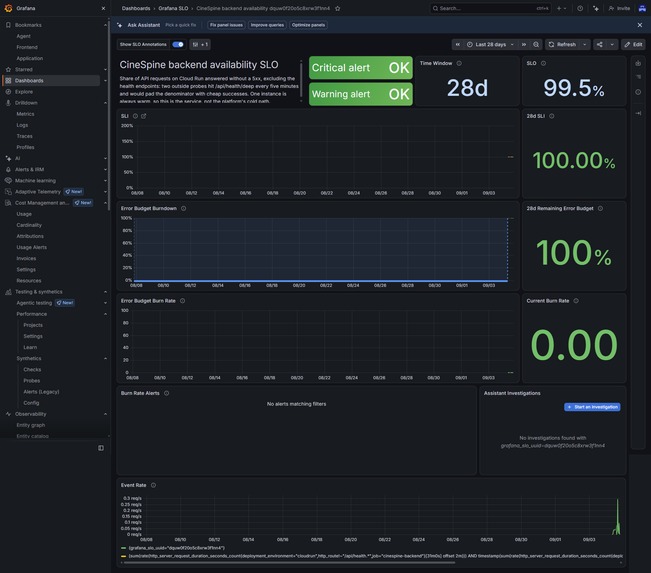
Task: Open SLI panel external link icon
Action: [144, 116]
